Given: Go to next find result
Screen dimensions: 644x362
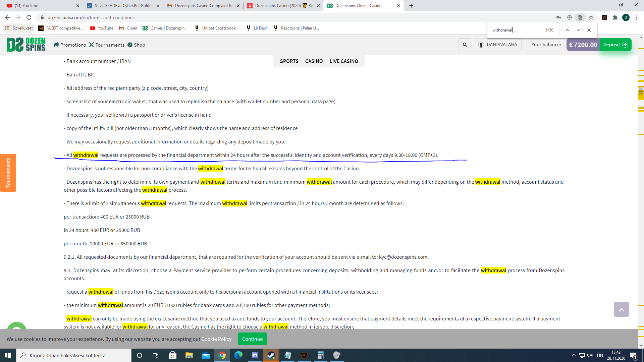Looking at the screenshot, I should click(x=578, y=30).
